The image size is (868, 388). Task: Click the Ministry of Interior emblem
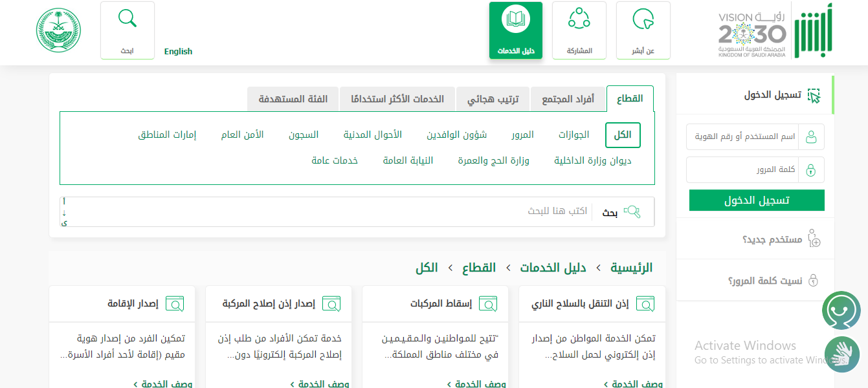[58, 30]
